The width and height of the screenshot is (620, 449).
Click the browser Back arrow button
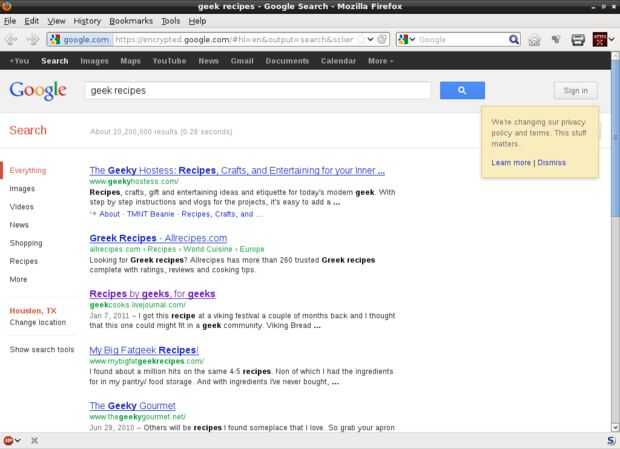coord(11,40)
